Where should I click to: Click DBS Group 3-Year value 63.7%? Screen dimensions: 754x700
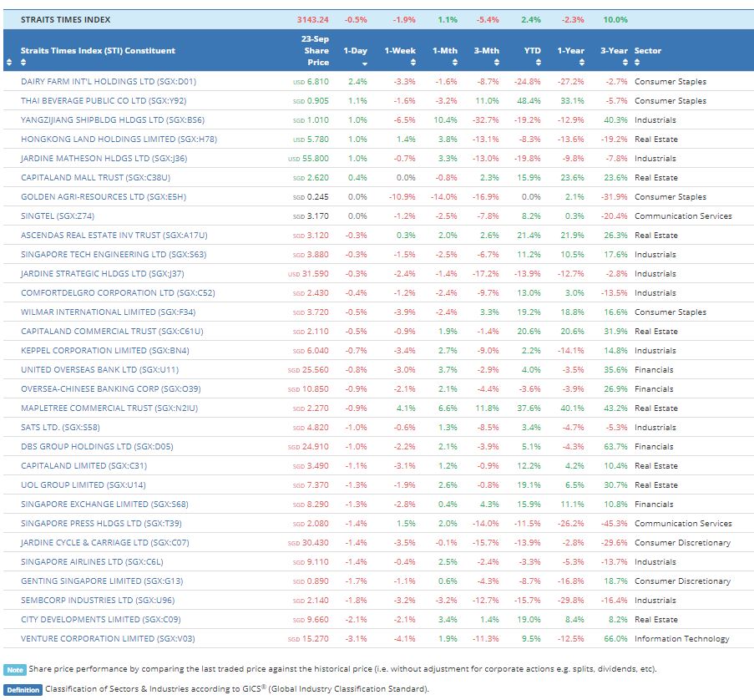pyautogui.click(x=616, y=447)
